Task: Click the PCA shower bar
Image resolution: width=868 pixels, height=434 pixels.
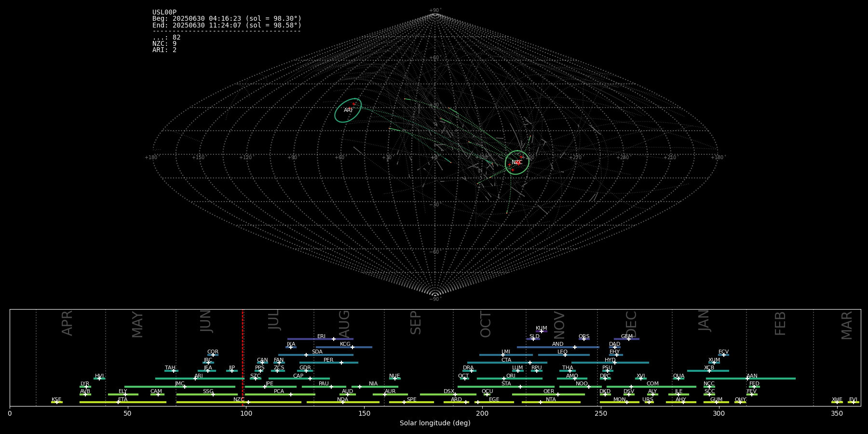Action: coord(280,394)
